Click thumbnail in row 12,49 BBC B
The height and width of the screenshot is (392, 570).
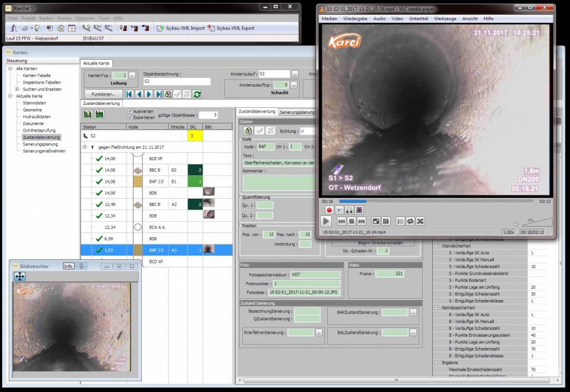point(208,203)
